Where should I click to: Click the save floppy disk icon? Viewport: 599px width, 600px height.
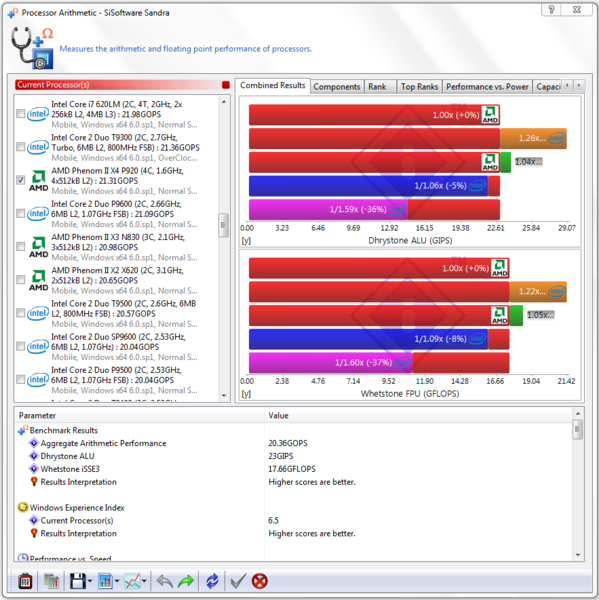click(x=78, y=581)
